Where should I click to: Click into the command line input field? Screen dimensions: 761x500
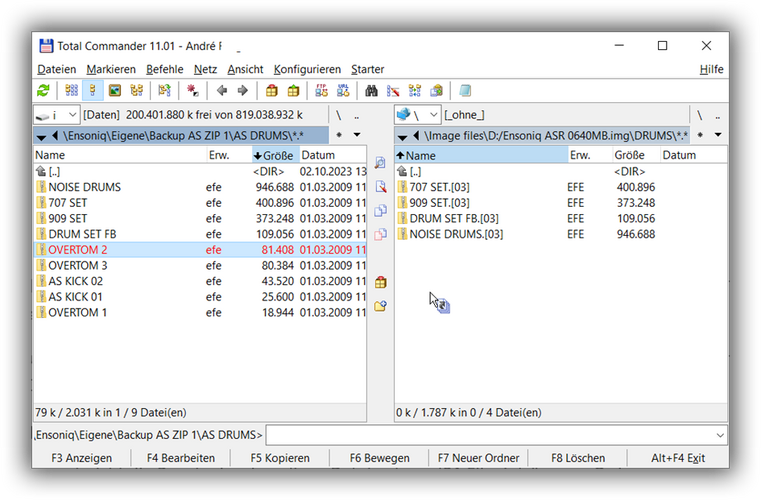click(490, 435)
